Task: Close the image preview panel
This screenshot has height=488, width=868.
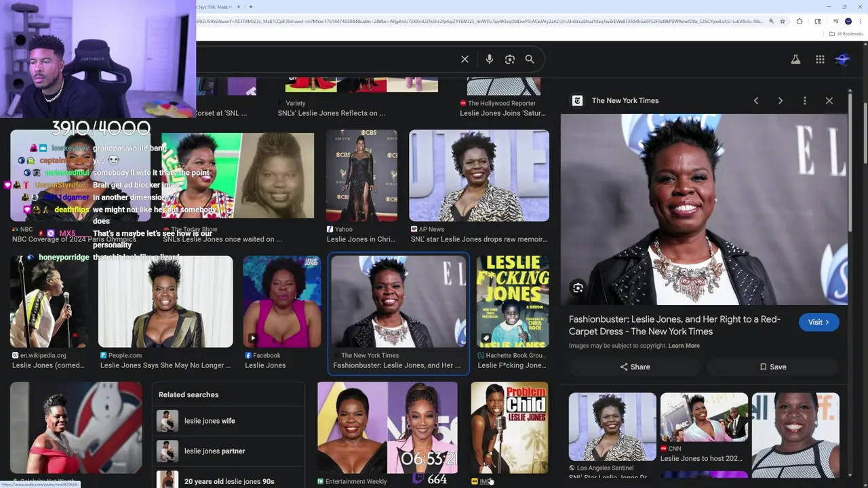Action: click(829, 100)
